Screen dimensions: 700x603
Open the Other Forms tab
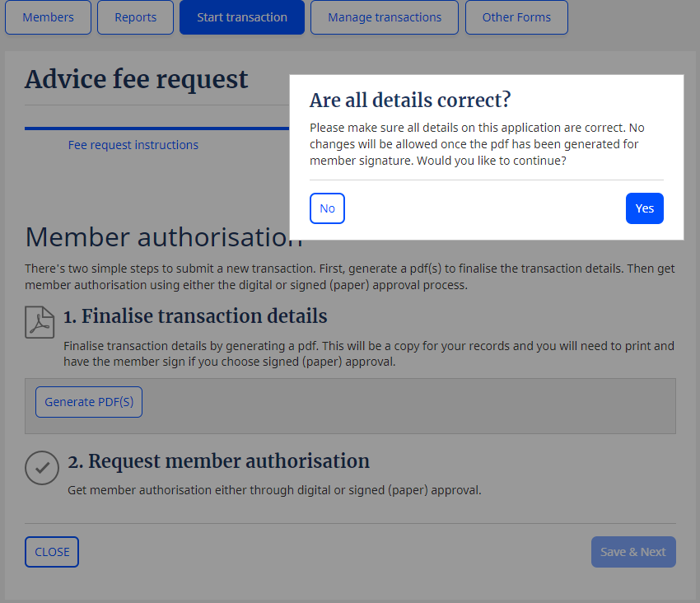(x=516, y=16)
